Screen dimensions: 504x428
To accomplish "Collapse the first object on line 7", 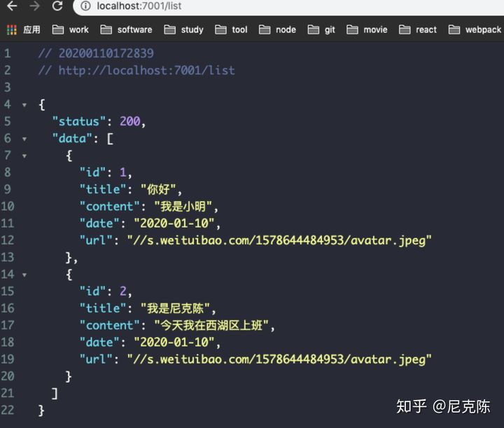I will click(x=24, y=156).
